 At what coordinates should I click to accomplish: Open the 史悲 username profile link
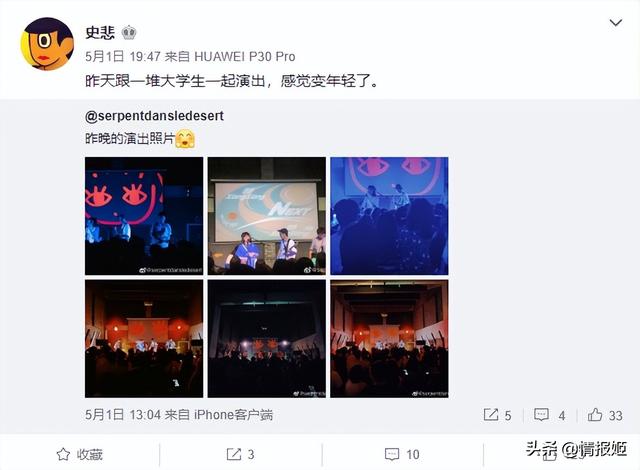[x=100, y=32]
